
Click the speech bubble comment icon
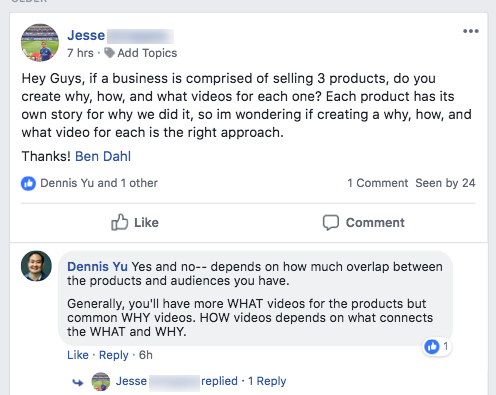[331, 223]
